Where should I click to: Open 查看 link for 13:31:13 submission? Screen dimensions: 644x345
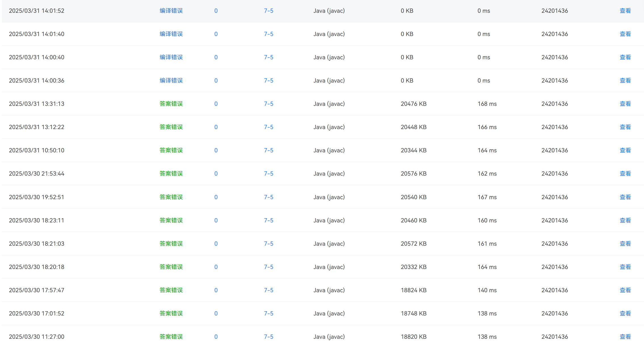pos(625,104)
